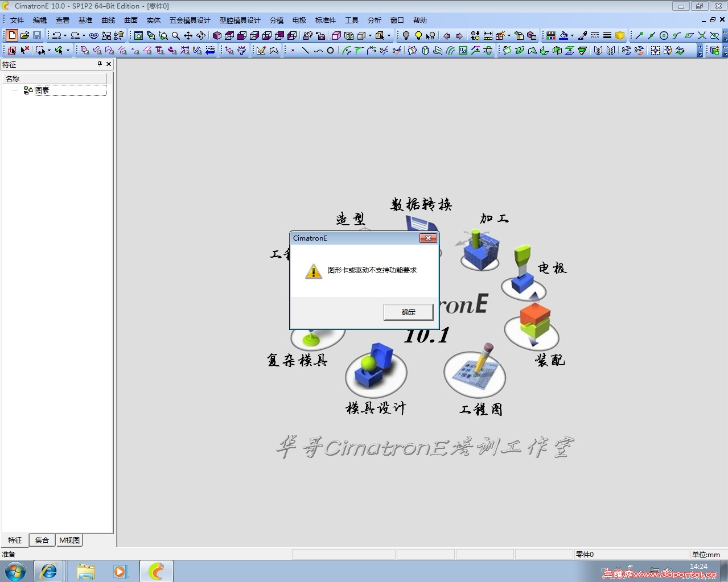This screenshot has height=582, width=728.
Task: Open the Undo history dropdown arrow
Action: 64,35
